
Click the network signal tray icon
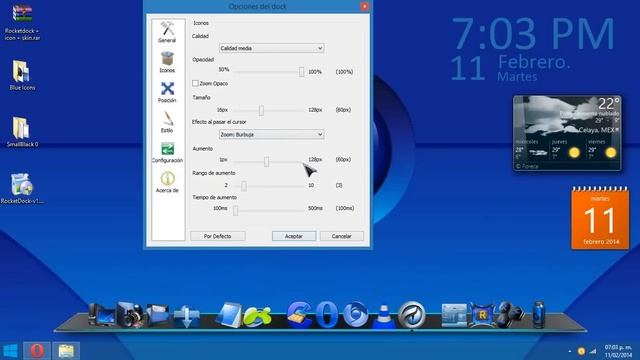[593, 351]
